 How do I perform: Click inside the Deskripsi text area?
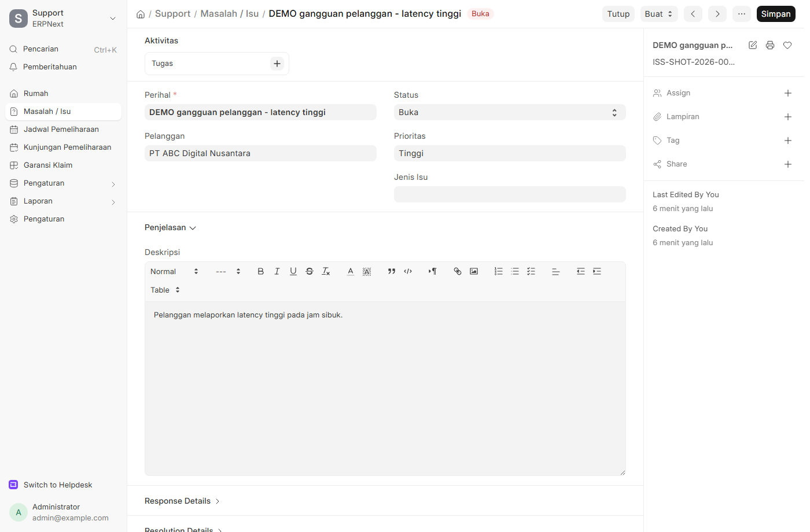385,389
